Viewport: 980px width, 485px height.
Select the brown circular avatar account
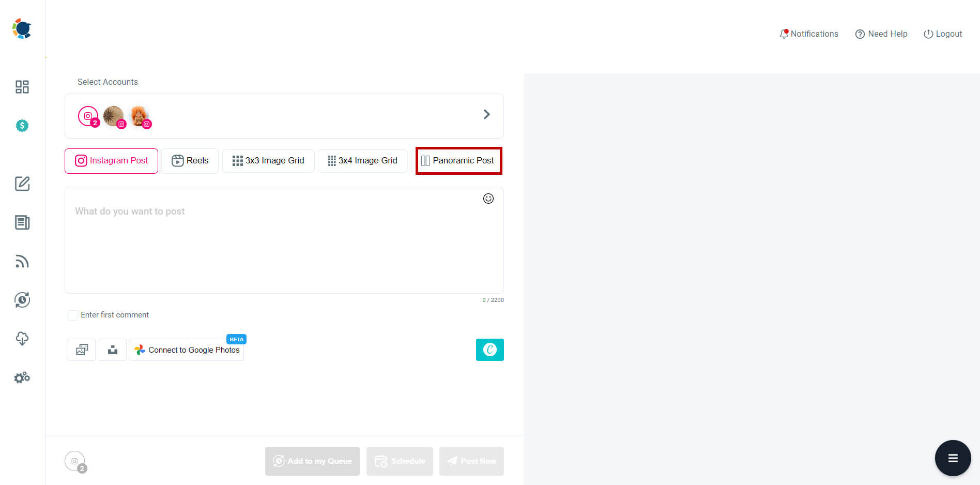click(x=114, y=116)
